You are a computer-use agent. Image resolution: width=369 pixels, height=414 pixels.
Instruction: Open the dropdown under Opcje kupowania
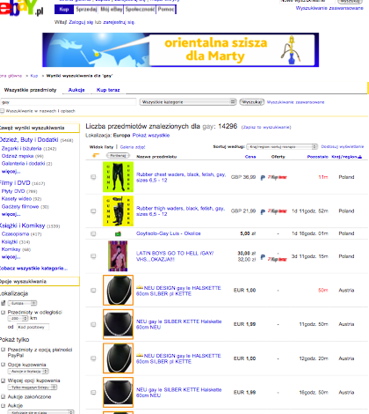[x=29, y=371]
